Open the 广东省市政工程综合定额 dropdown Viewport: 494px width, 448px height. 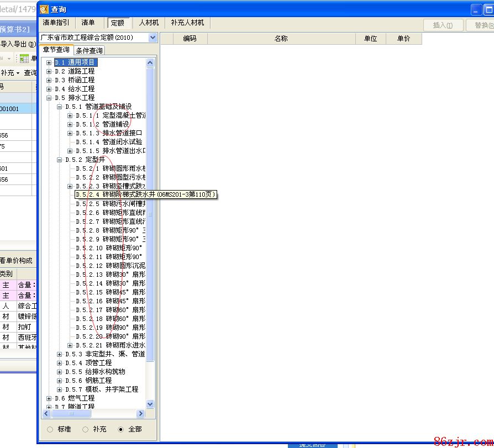[153, 38]
